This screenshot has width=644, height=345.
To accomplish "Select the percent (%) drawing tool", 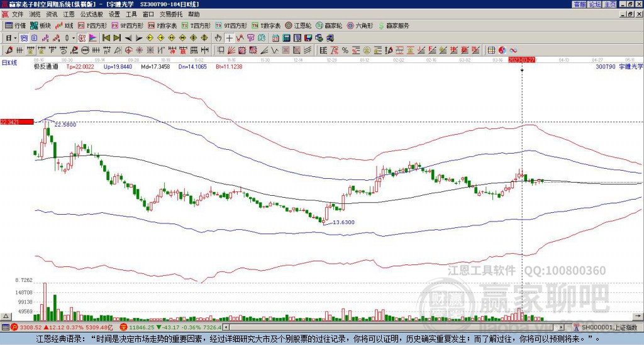I will [x=345, y=50].
